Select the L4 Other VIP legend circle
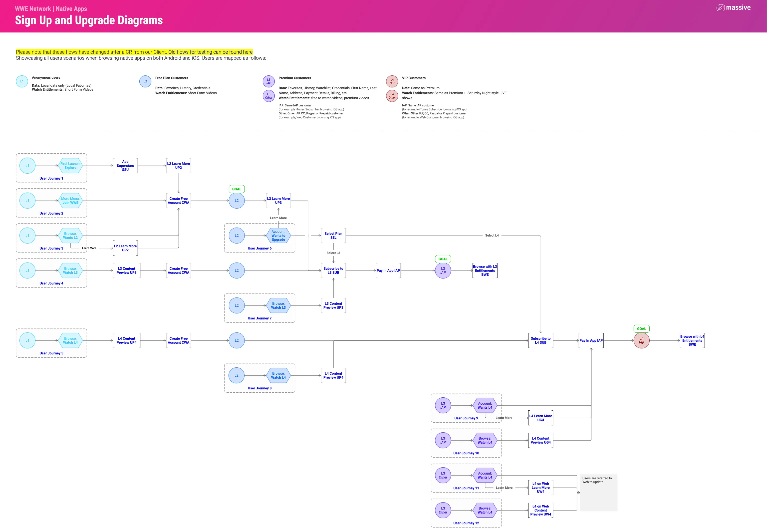The height and width of the screenshot is (532, 767). (392, 96)
